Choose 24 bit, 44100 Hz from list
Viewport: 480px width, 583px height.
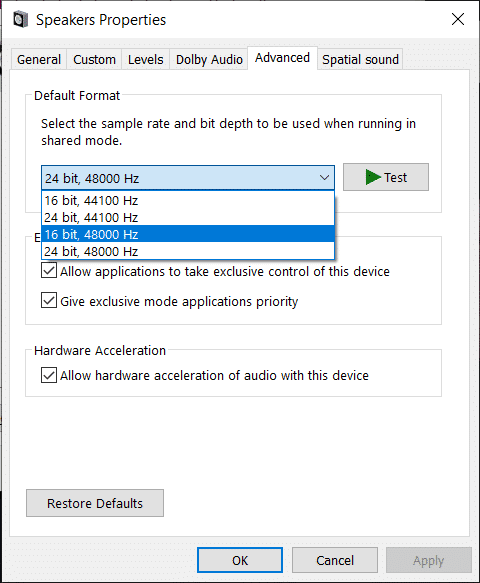pos(188,218)
